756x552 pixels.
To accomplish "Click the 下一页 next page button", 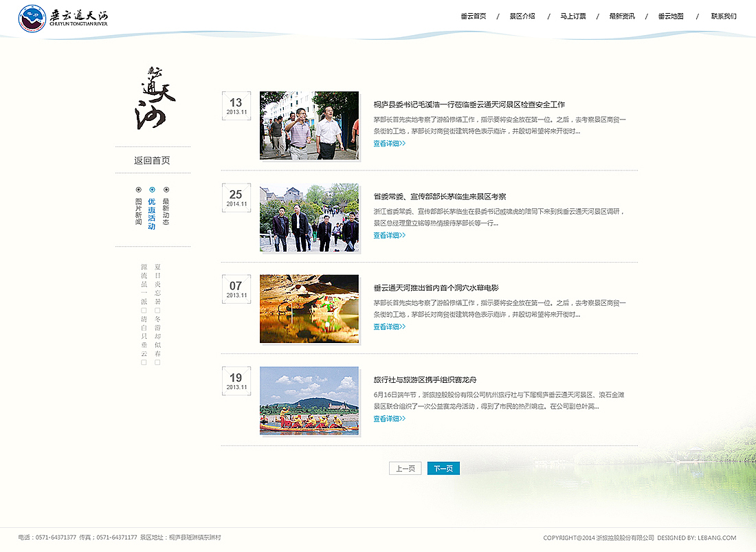I will (443, 468).
